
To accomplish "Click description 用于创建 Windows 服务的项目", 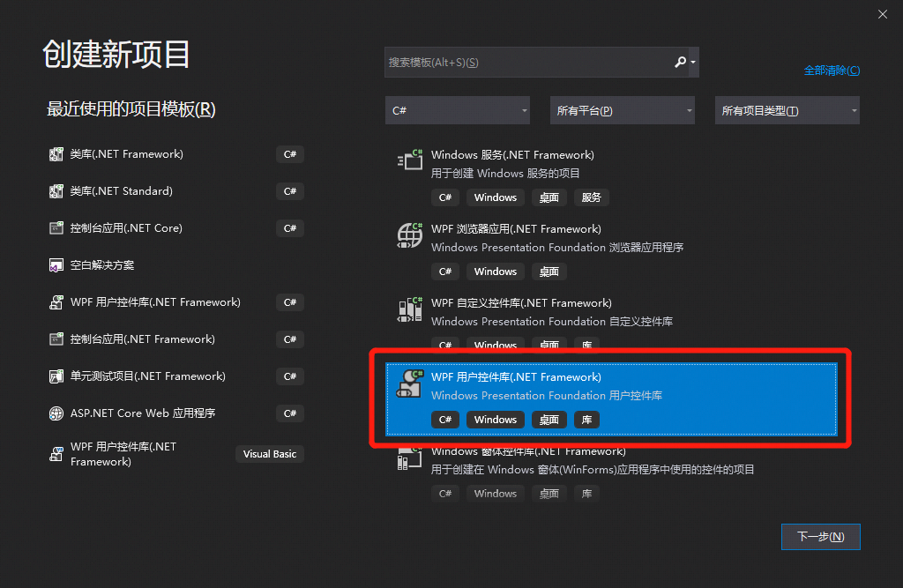I will (505, 174).
